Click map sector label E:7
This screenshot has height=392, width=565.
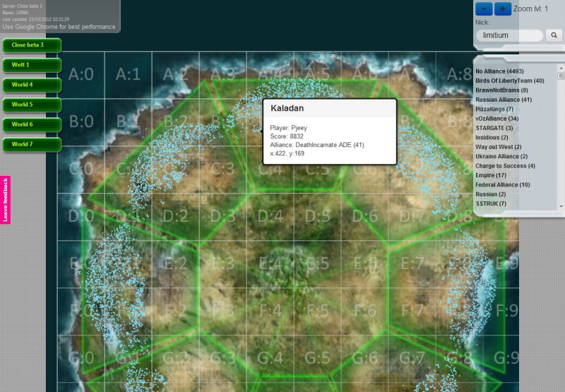(x=412, y=263)
